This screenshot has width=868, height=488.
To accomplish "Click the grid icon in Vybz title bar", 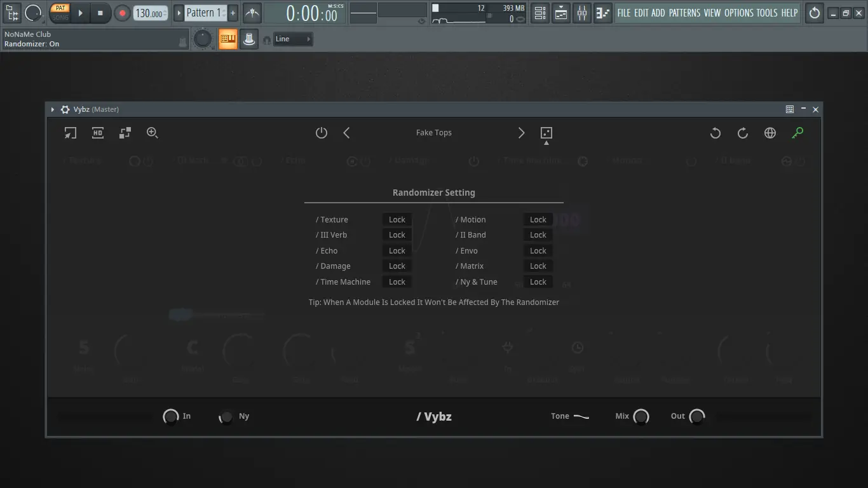I will (x=790, y=109).
